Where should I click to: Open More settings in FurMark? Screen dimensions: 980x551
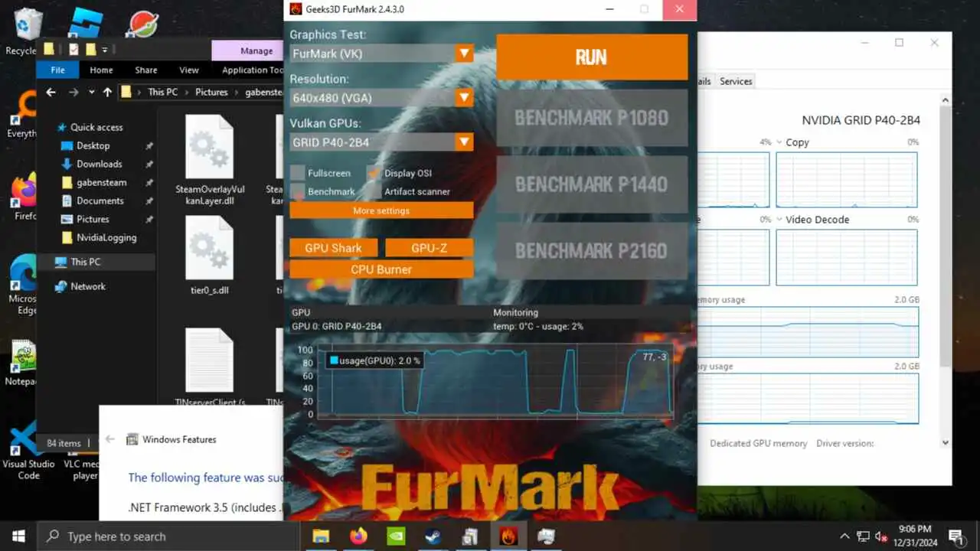pyautogui.click(x=381, y=210)
